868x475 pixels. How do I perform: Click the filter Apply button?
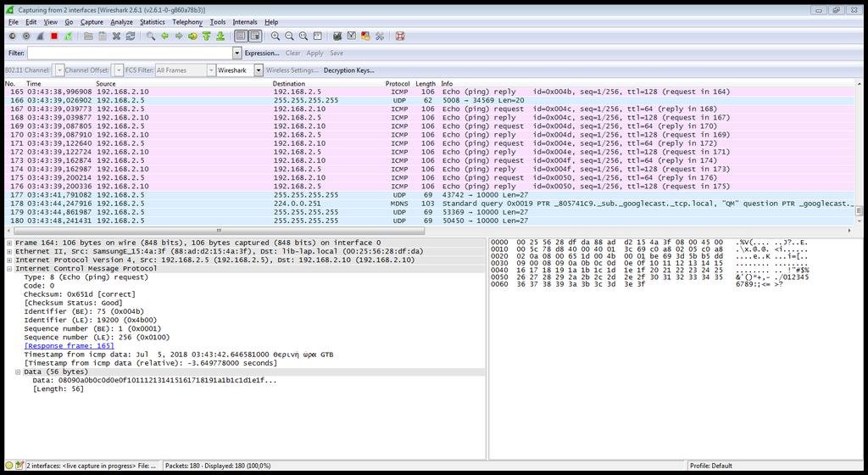pos(315,53)
